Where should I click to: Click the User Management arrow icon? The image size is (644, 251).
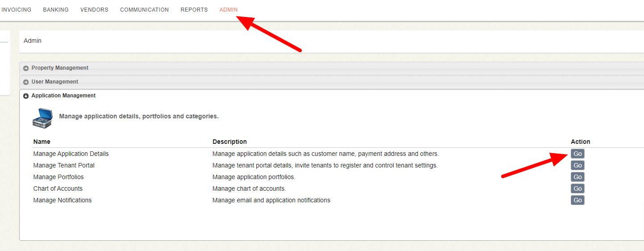tap(26, 82)
